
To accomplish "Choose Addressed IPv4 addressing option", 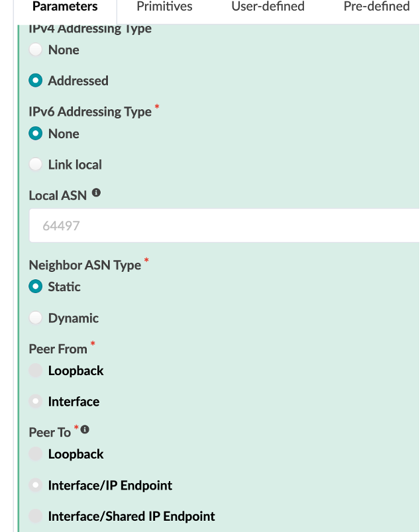I will [36, 81].
